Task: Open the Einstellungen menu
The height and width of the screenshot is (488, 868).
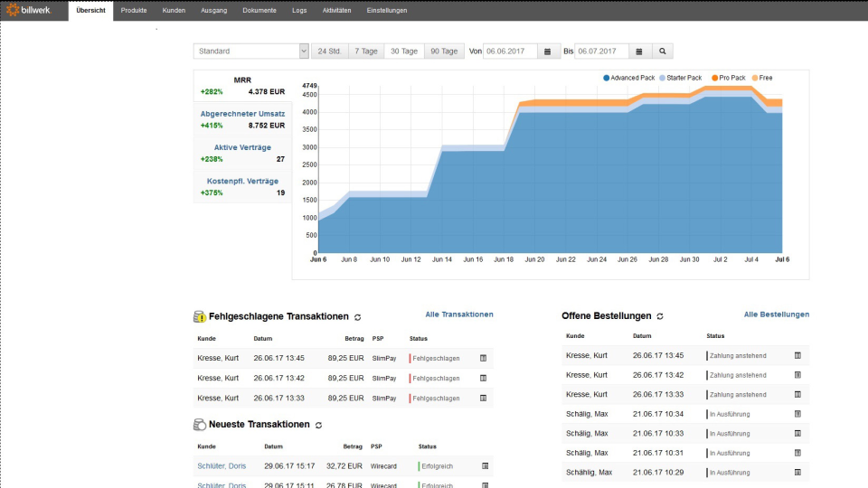Action: point(386,11)
